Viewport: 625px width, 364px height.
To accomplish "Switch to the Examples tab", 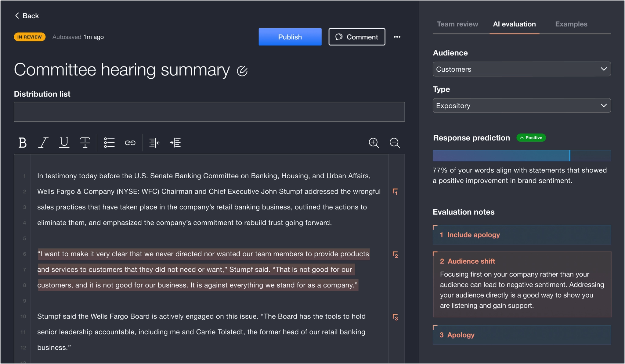I will pyautogui.click(x=571, y=24).
